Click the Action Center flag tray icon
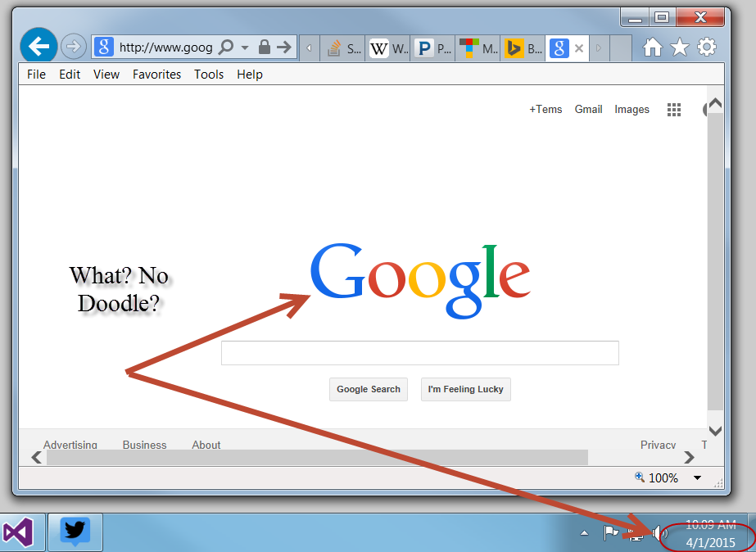This screenshot has height=552, width=756. [x=611, y=533]
